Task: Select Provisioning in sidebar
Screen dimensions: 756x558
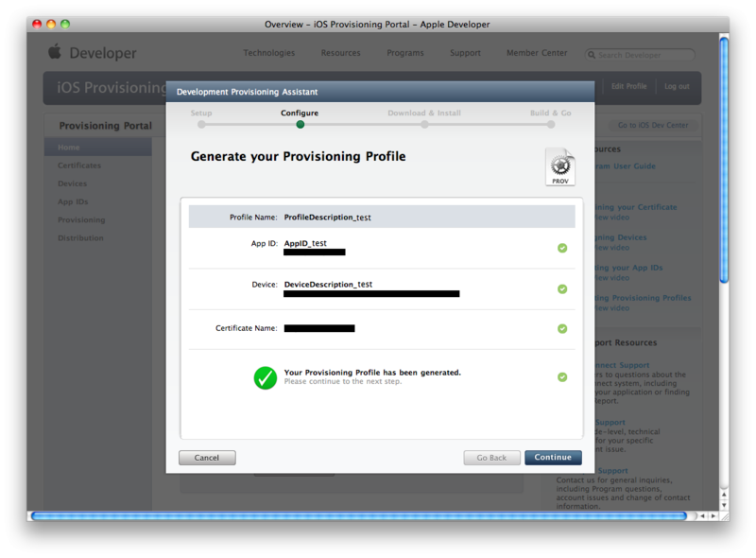Action: (x=81, y=220)
